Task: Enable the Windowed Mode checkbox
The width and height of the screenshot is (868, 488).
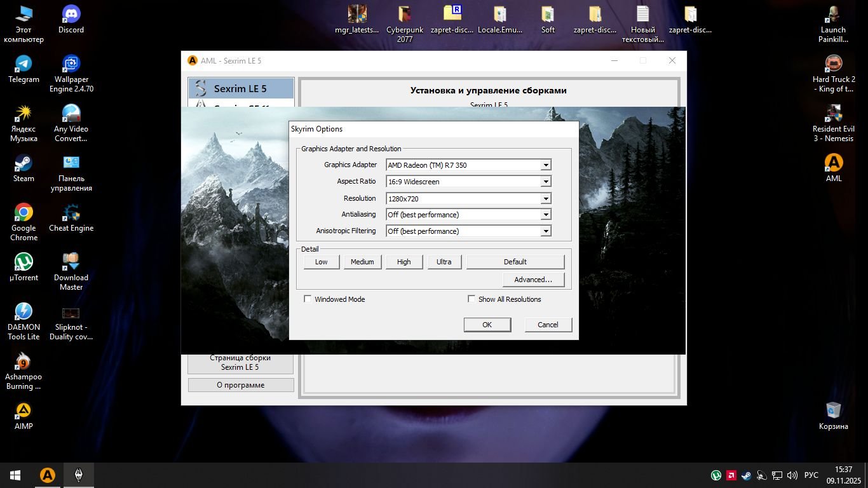Action: [308, 299]
